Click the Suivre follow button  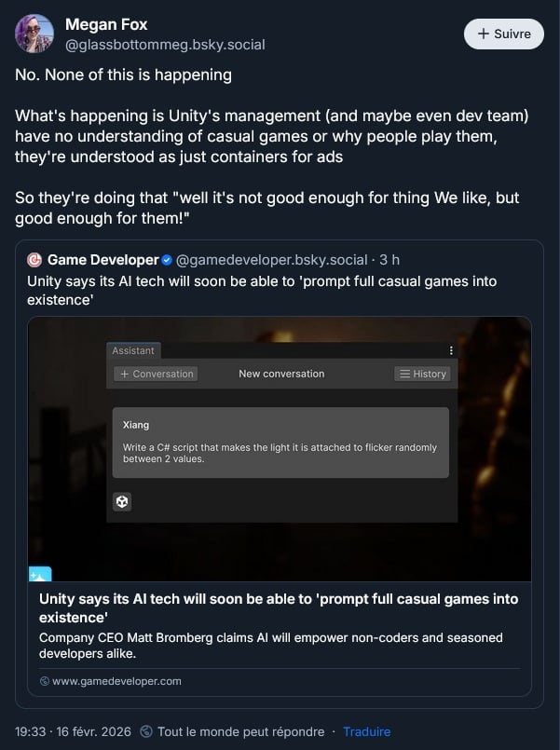503,34
